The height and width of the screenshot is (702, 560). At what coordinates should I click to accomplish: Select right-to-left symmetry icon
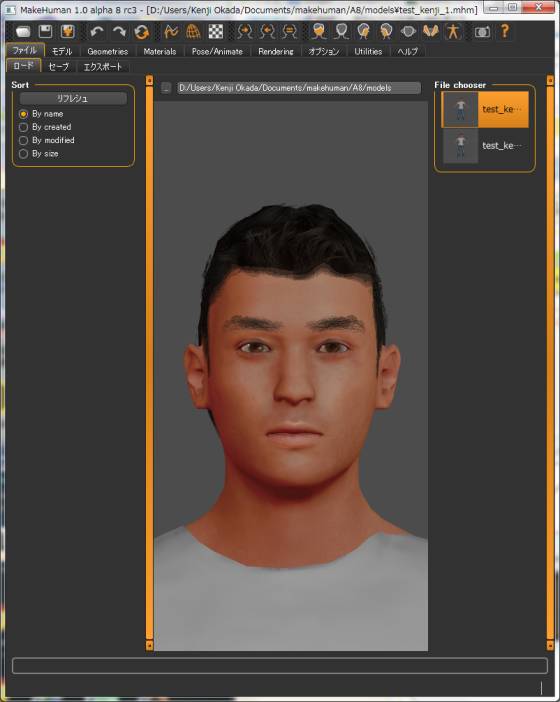245,31
